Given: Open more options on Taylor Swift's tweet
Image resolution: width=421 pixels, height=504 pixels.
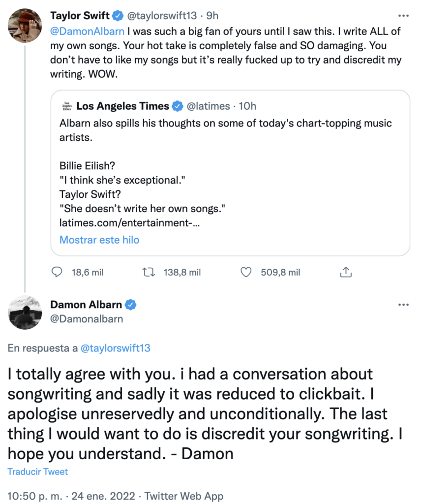Looking at the screenshot, I should (403, 16).
